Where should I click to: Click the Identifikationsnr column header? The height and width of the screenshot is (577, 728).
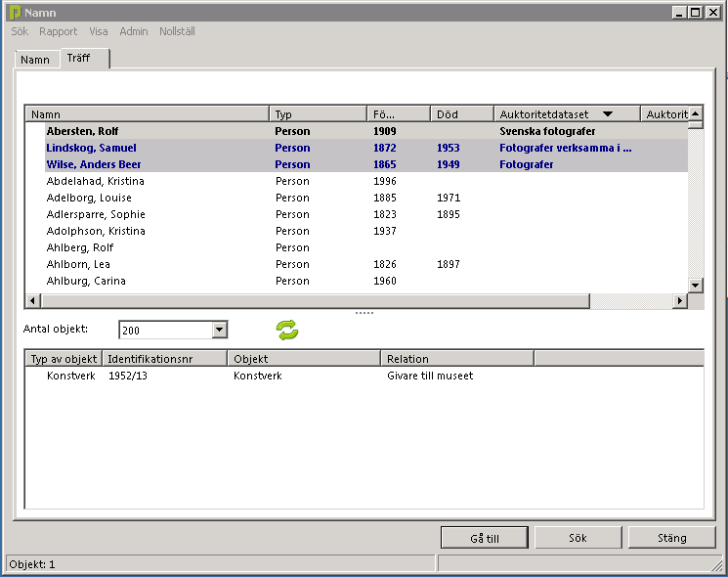pyautogui.click(x=165, y=359)
